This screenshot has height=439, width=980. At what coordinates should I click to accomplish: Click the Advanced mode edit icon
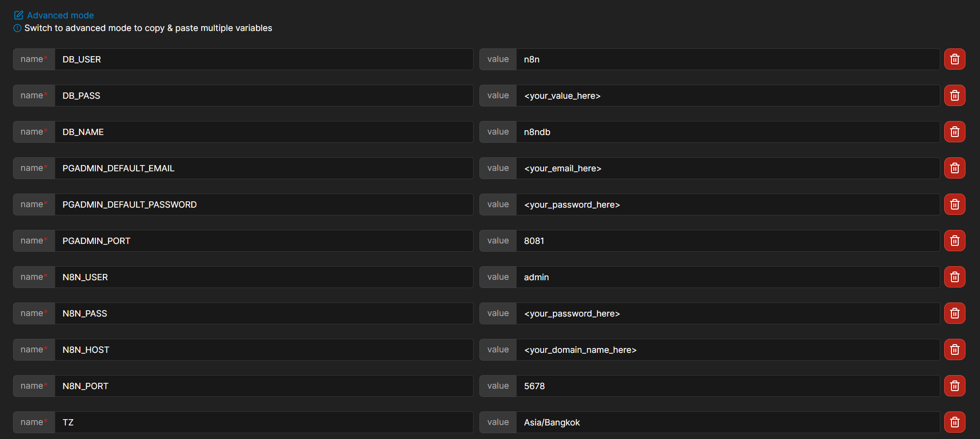coord(18,15)
